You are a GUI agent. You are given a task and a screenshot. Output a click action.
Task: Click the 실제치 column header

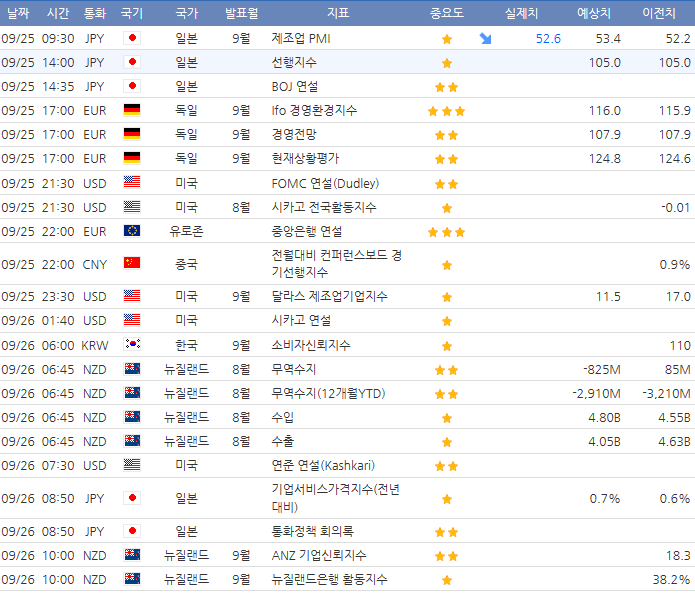point(522,13)
